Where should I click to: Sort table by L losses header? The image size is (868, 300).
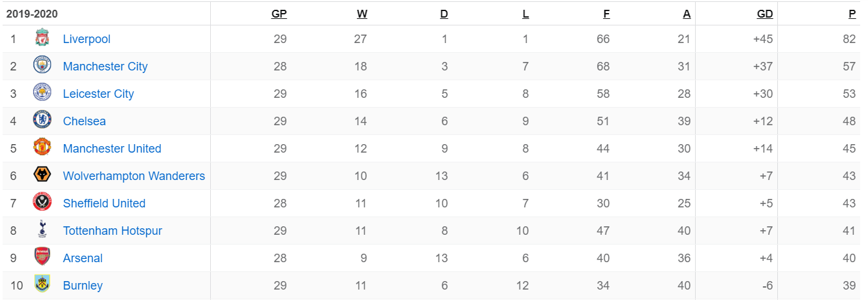[525, 14]
